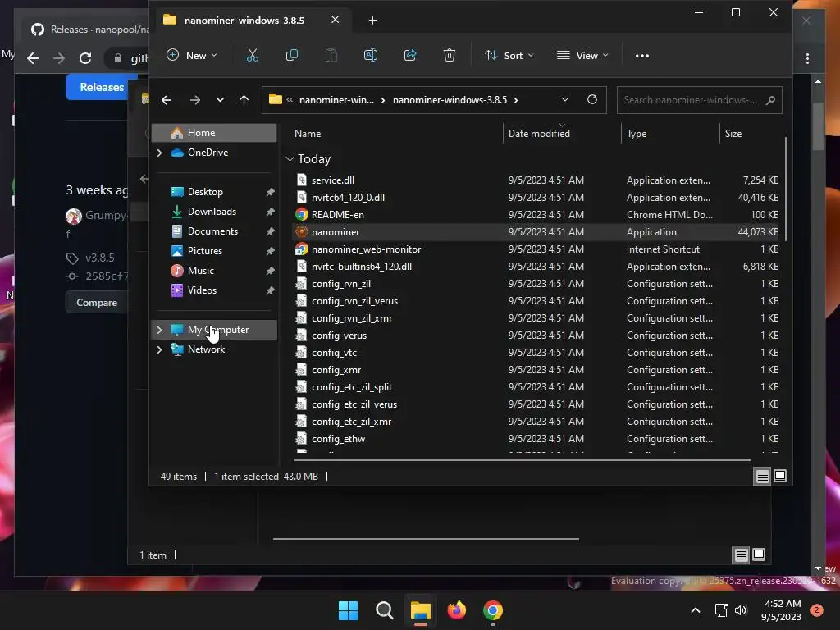Open the volume control in system tray
The image size is (840, 630).
tap(741, 610)
